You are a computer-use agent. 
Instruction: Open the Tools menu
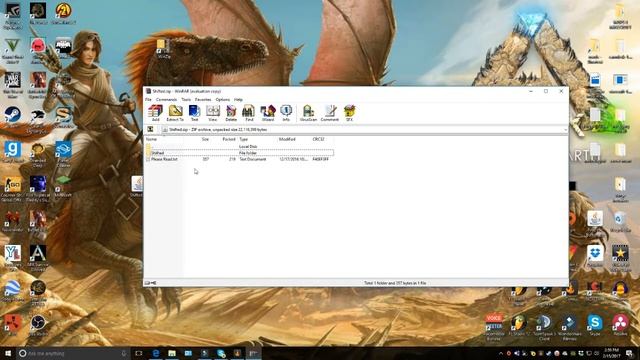click(186, 100)
